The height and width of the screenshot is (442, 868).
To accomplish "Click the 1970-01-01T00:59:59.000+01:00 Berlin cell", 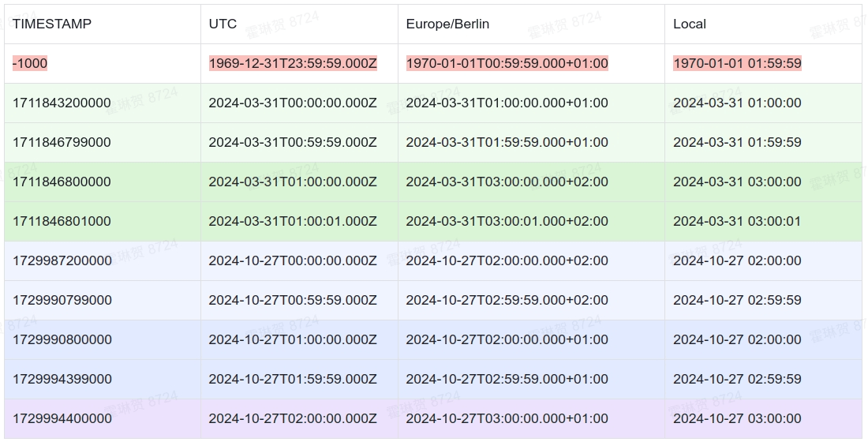I will pyautogui.click(x=507, y=63).
